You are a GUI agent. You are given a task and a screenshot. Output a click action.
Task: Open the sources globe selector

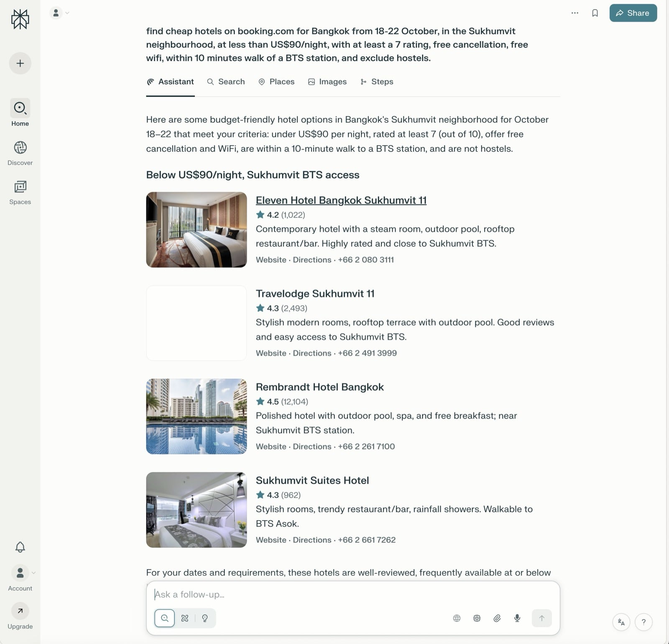click(x=457, y=618)
